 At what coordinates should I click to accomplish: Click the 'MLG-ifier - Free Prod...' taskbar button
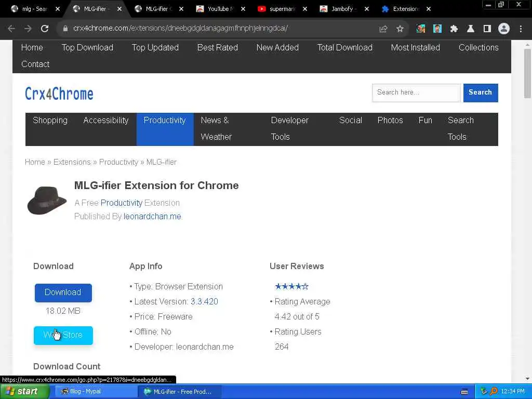coord(179,392)
